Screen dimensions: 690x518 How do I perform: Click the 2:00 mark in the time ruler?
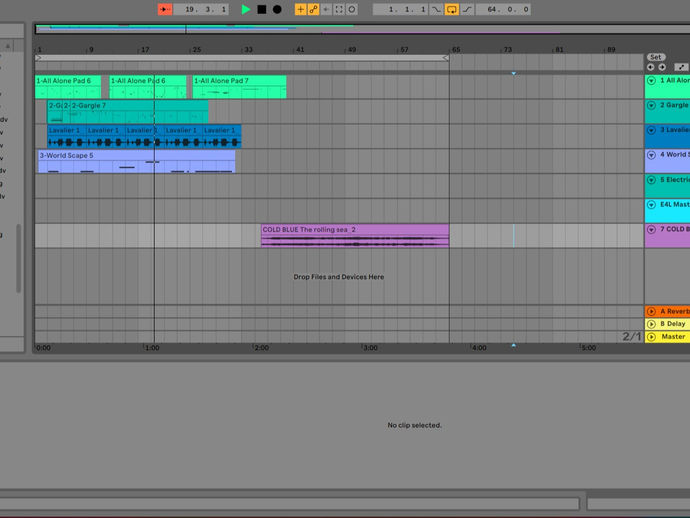[261, 348]
